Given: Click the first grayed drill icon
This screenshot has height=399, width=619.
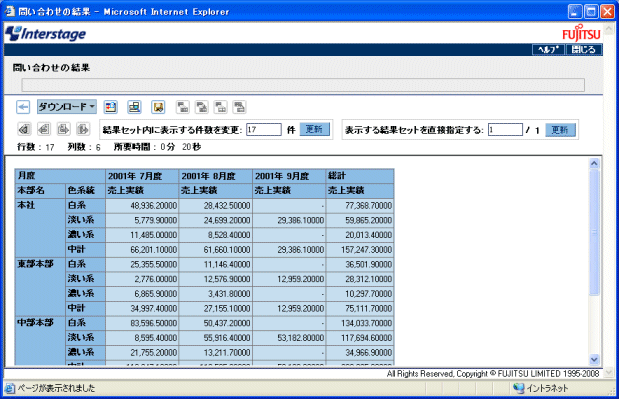Looking at the screenshot, I should (182, 107).
